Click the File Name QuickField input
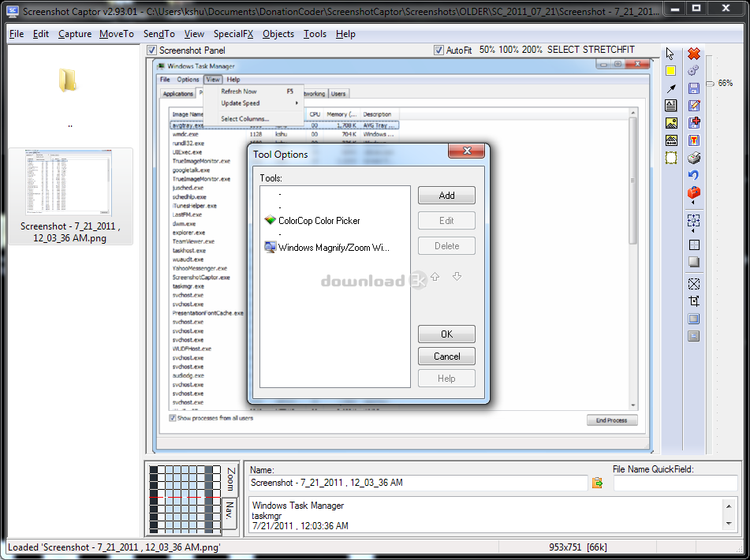The image size is (750, 560). pyautogui.click(x=675, y=483)
